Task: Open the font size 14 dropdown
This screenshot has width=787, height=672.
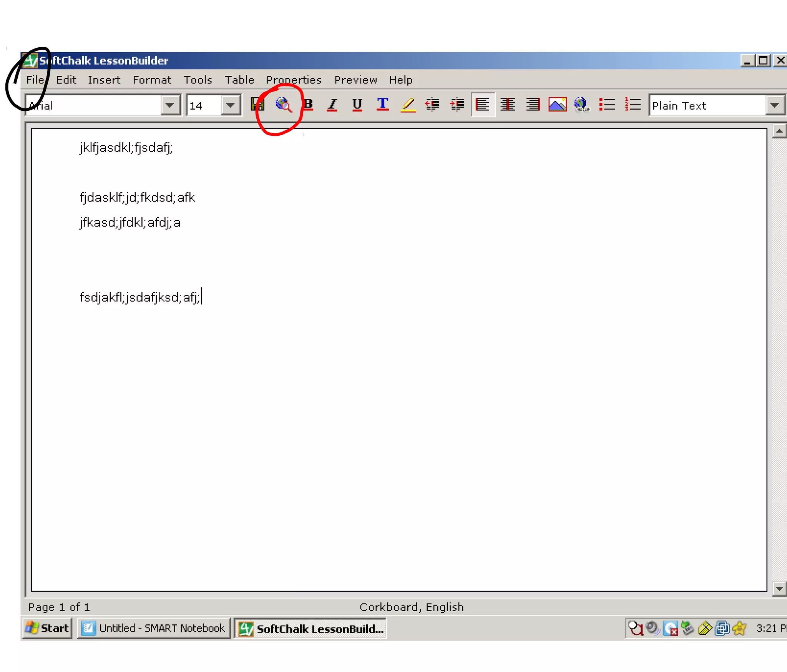Action: pos(230,105)
